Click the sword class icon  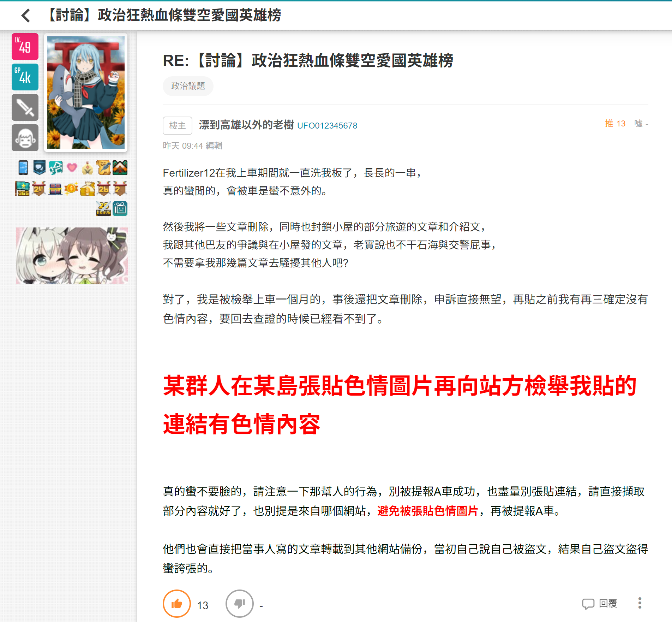(25, 107)
